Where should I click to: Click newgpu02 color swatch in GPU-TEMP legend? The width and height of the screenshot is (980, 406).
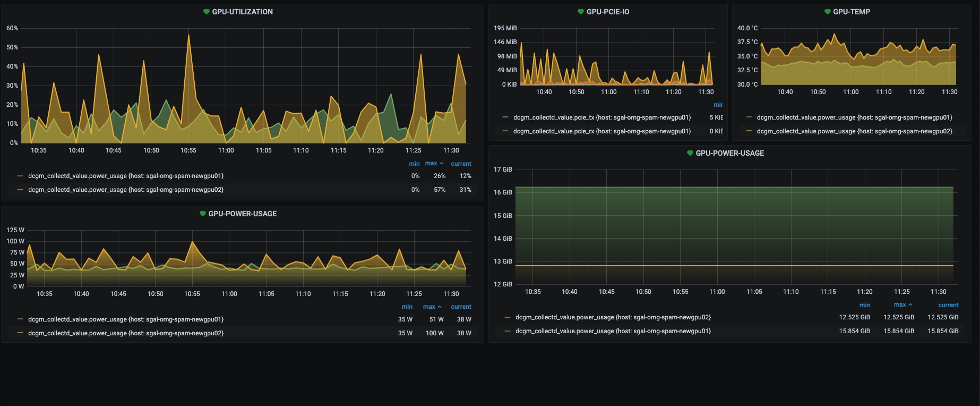pos(749,131)
